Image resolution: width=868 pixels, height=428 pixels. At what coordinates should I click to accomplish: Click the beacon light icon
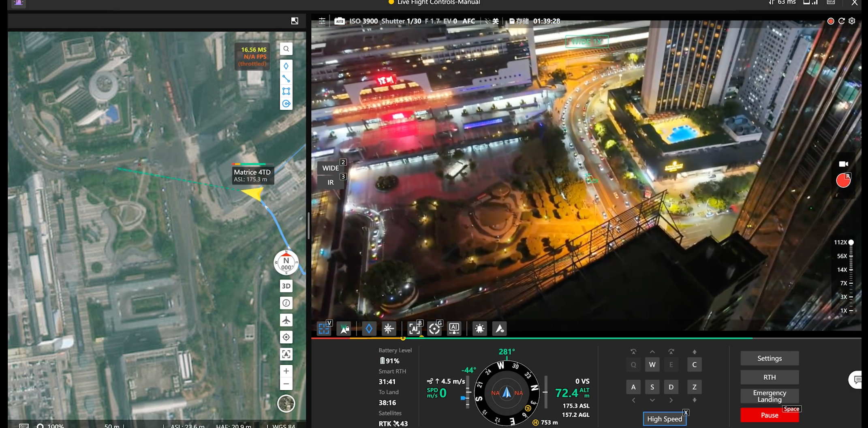click(x=479, y=329)
